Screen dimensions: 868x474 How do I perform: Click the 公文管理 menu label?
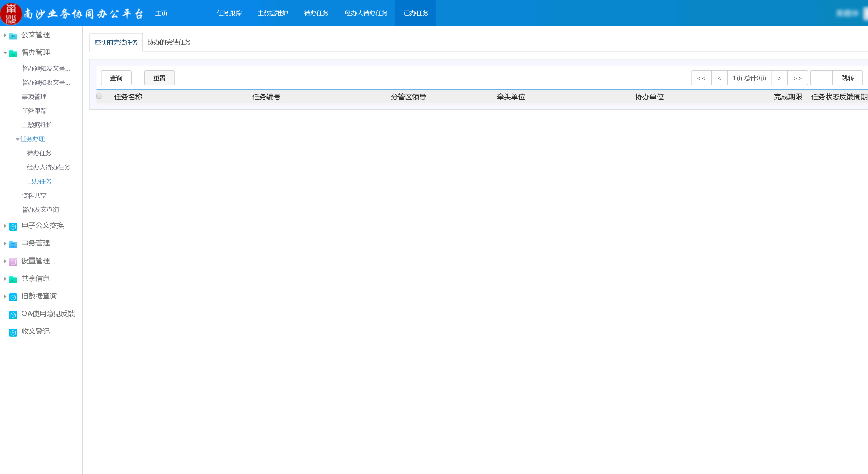36,35
